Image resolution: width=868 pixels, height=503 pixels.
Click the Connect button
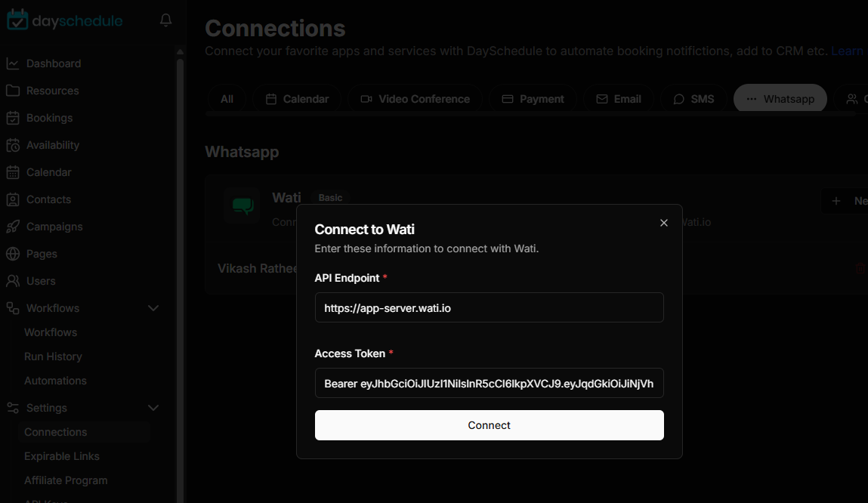point(490,425)
